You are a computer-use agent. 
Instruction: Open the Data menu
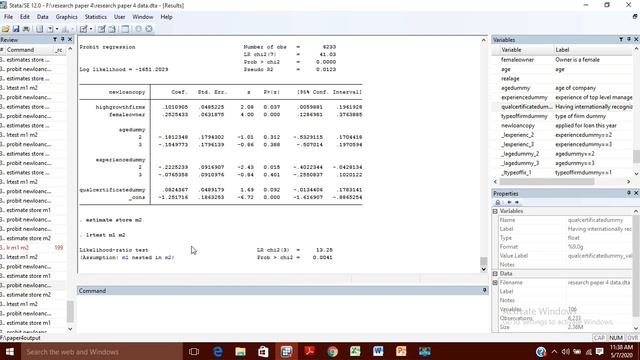pyautogui.click(x=42, y=17)
